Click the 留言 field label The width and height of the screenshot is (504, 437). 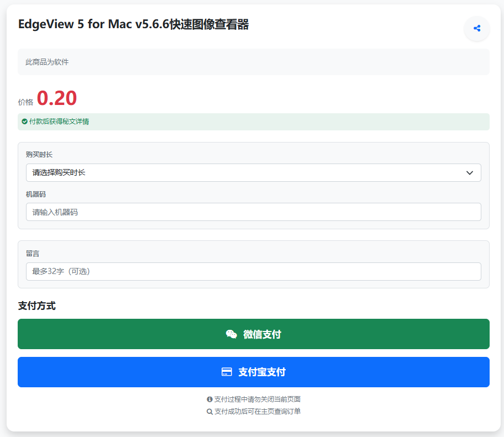point(33,254)
